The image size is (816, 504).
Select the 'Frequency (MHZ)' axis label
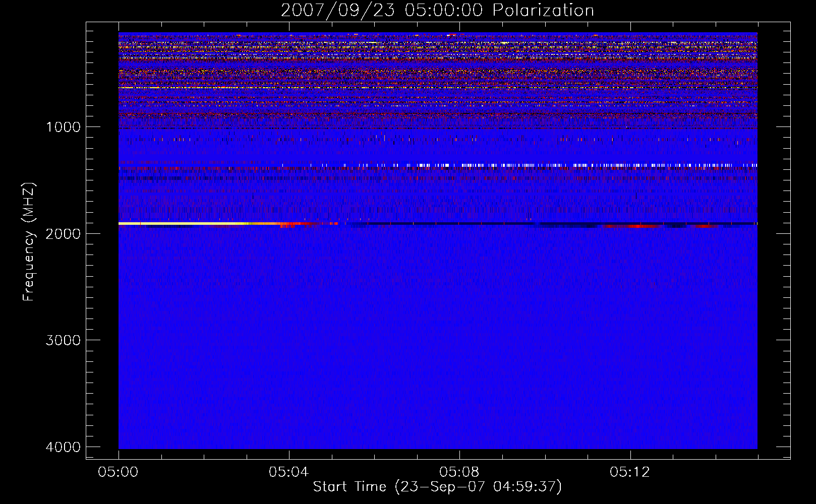[29, 242]
